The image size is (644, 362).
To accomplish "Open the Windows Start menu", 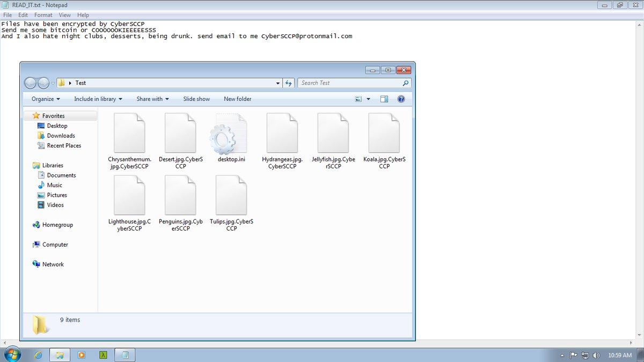I will (x=12, y=354).
